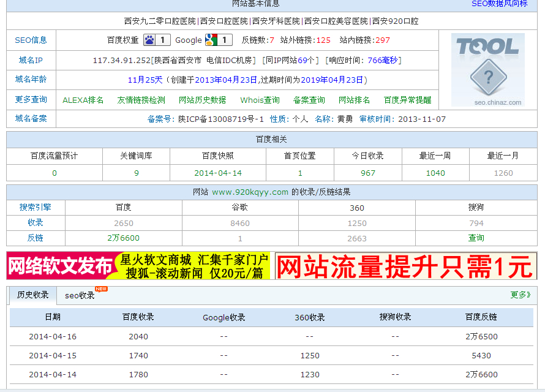Select the 百度反链 column header
Image resolution: width=545 pixels, height=392 pixels.
(x=481, y=317)
